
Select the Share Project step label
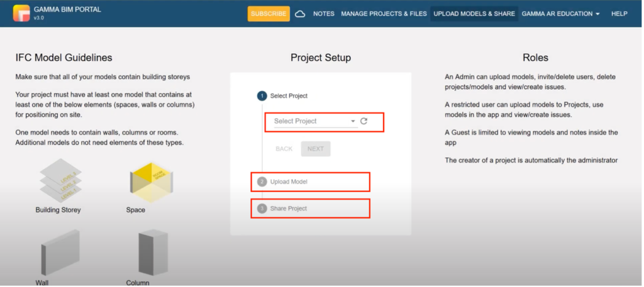(x=289, y=208)
